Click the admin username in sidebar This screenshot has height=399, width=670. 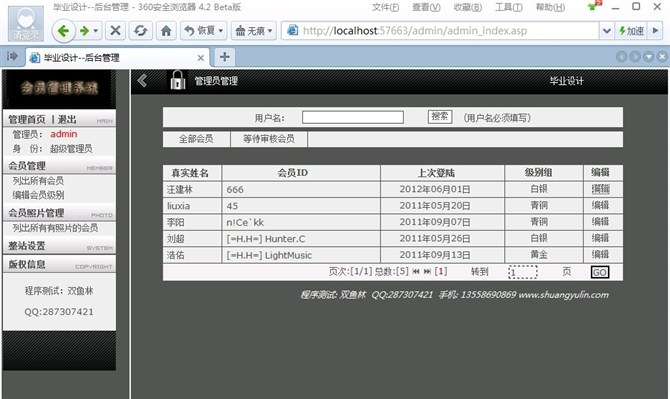64,134
